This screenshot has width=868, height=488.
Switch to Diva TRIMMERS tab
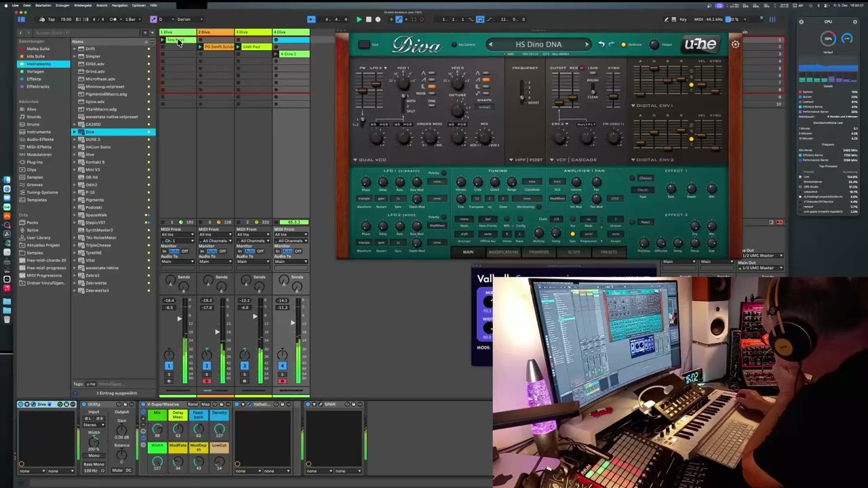[x=539, y=252]
